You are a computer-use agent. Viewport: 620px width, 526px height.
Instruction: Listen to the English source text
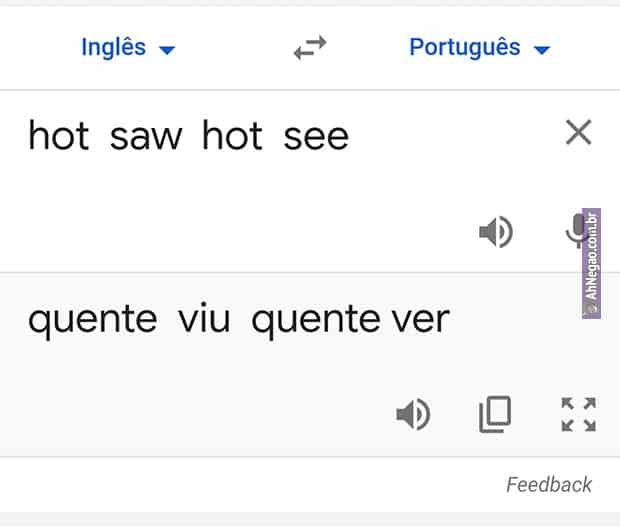tap(495, 232)
